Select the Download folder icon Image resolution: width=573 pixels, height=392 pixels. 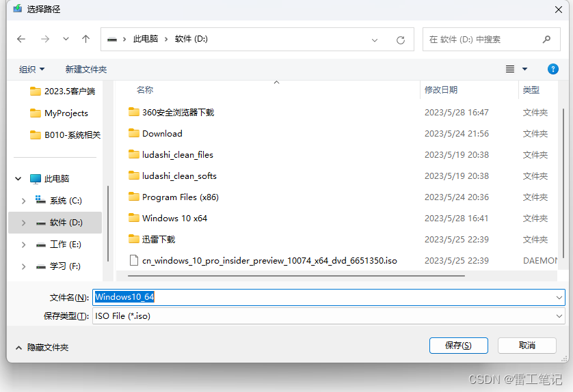pos(134,133)
